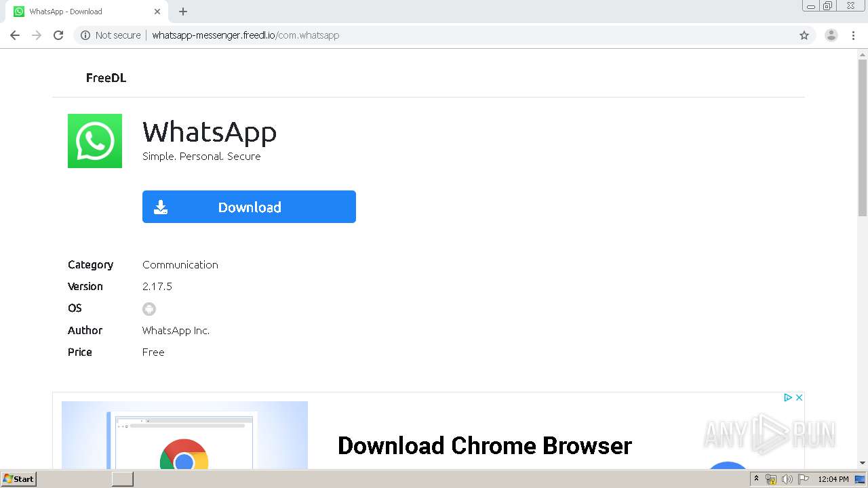
Task: Open the Chrome profile avatar icon
Action: tap(831, 35)
